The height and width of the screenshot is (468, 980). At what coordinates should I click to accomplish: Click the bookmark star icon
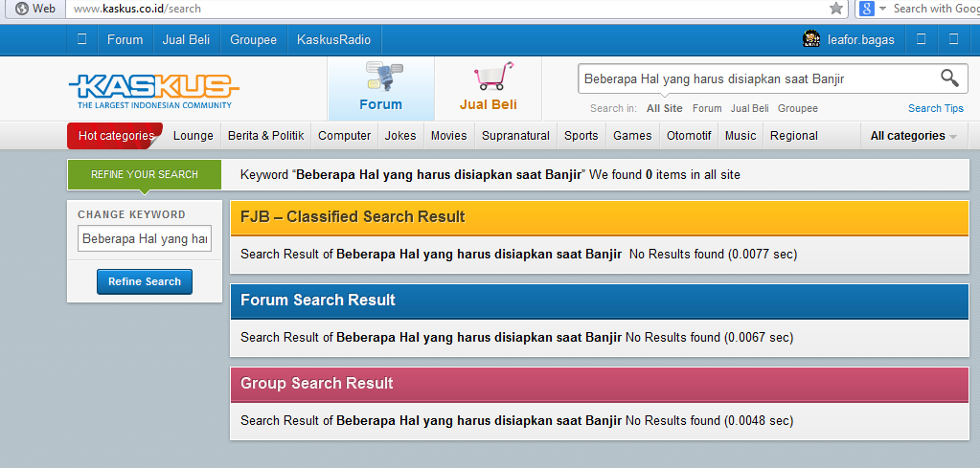tap(835, 8)
